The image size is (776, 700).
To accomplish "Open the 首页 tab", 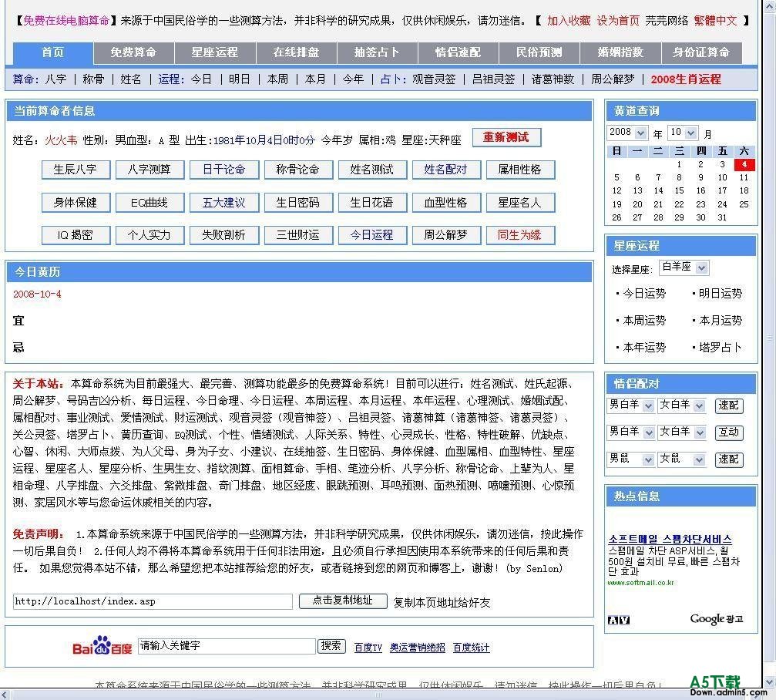I will [53, 53].
